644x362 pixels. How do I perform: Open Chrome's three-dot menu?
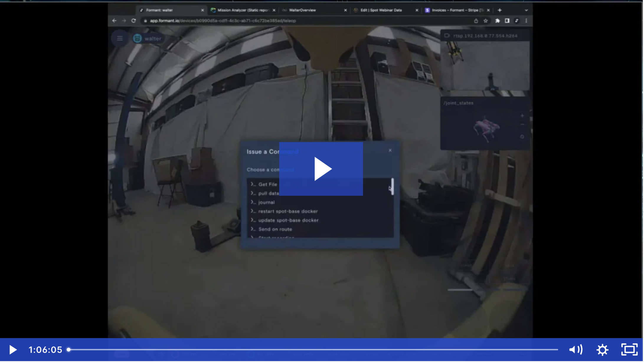[x=526, y=21]
